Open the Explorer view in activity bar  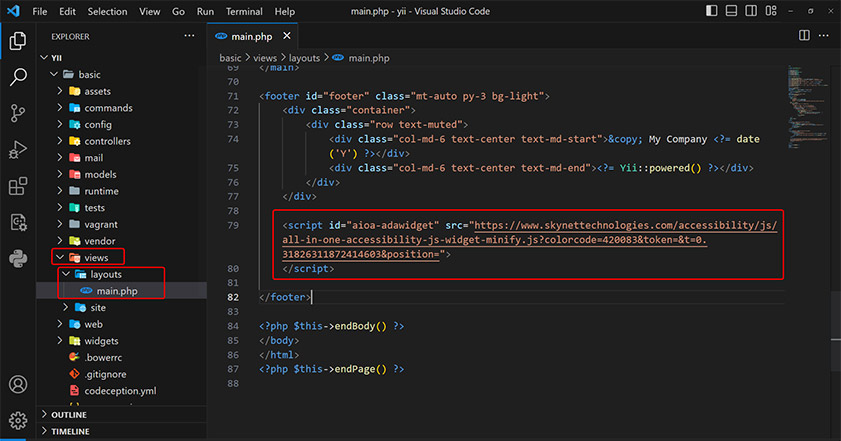click(18, 41)
